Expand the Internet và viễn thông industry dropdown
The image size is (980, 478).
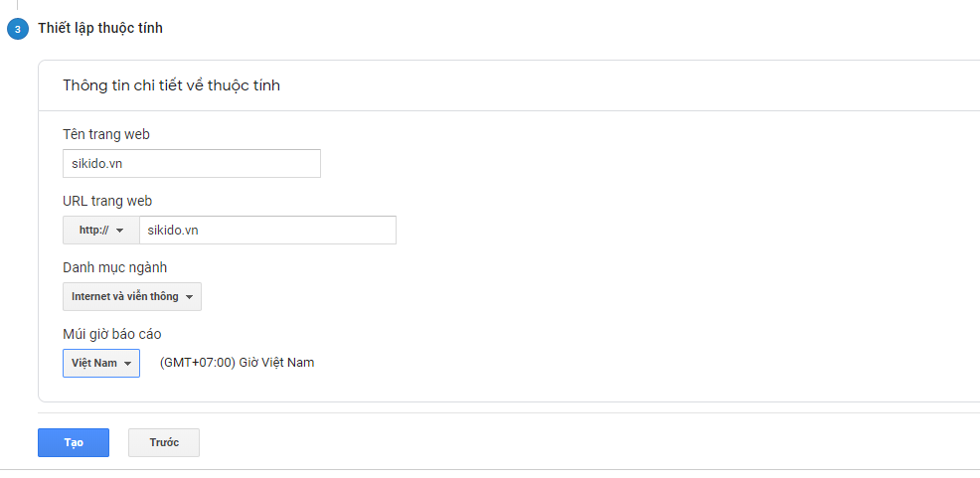(131, 297)
